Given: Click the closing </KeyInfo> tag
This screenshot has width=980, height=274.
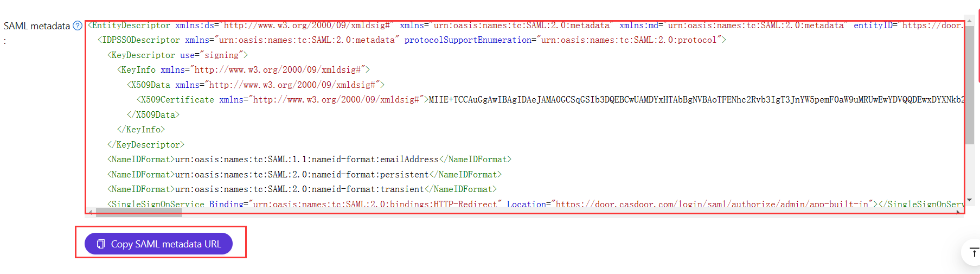Looking at the screenshot, I should 141,130.
